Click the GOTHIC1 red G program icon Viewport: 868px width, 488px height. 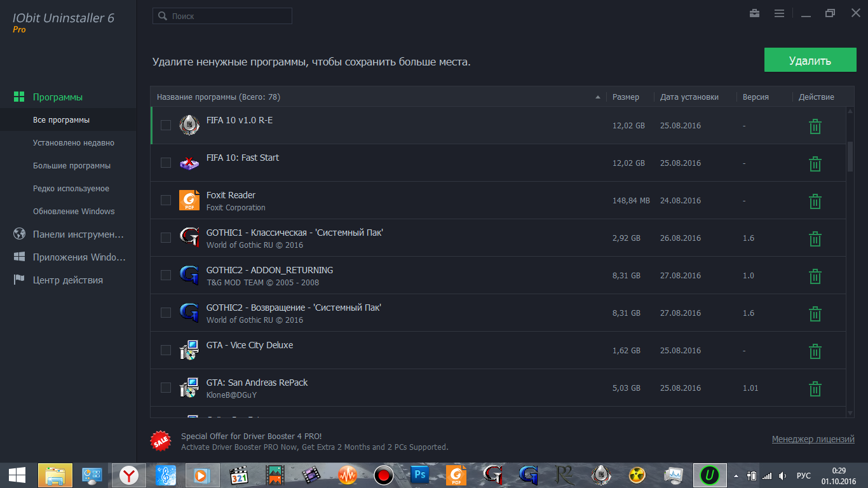click(189, 238)
